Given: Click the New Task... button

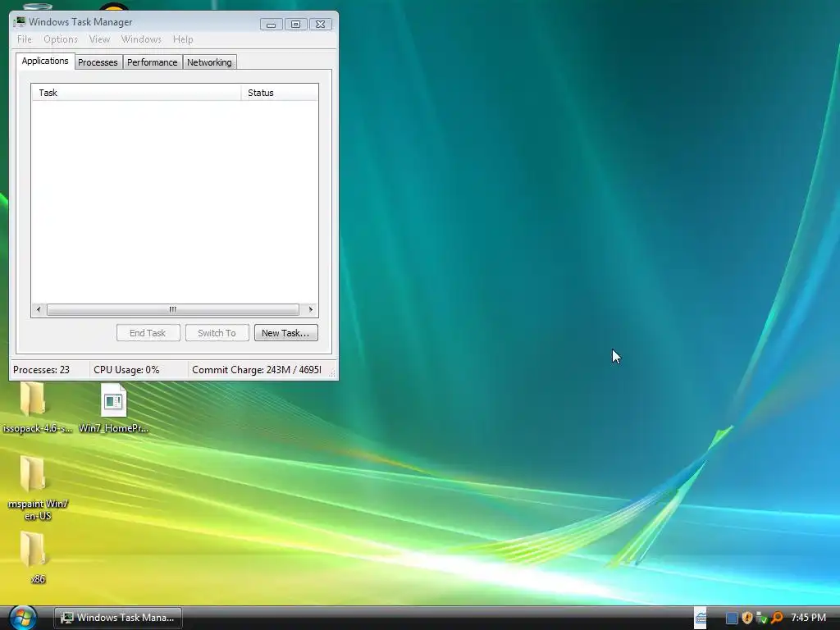Looking at the screenshot, I should pyautogui.click(x=285, y=333).
